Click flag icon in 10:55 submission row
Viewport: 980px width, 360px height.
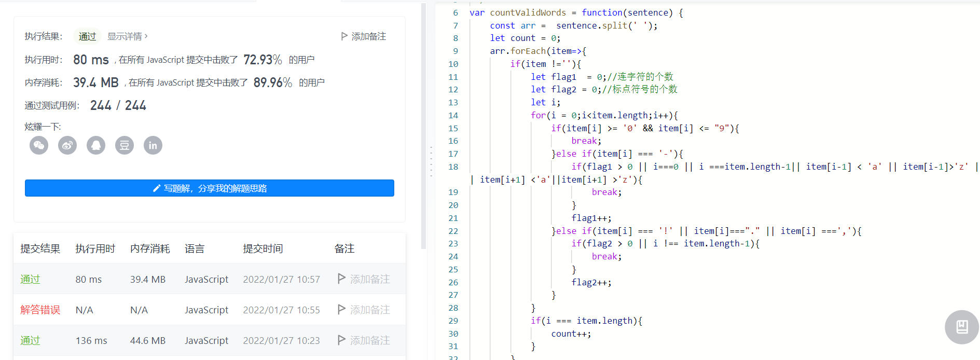(341, 310)
